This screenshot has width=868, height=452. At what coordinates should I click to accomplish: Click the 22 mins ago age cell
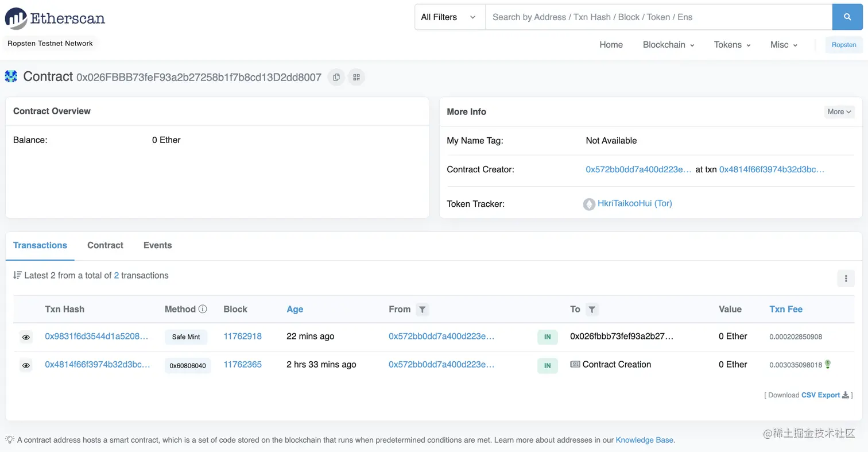tap(310, 337)
